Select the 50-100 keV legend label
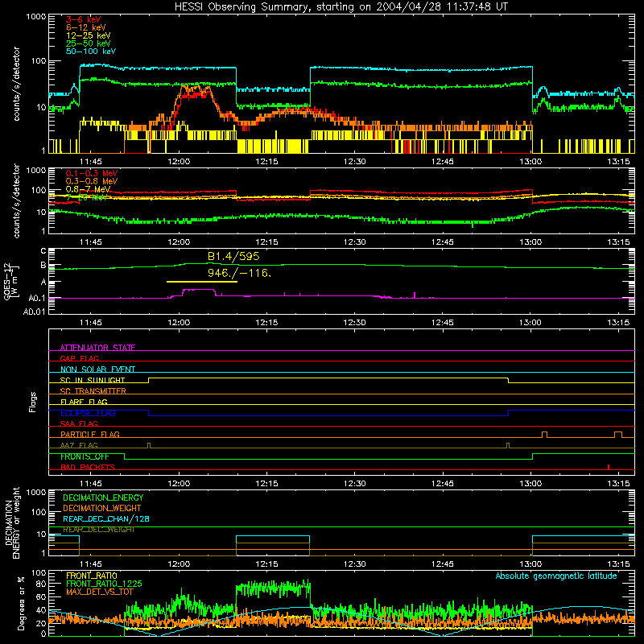The height and width of the screenshot is (644, 644). pyautogui.click(x=91, y=52)
